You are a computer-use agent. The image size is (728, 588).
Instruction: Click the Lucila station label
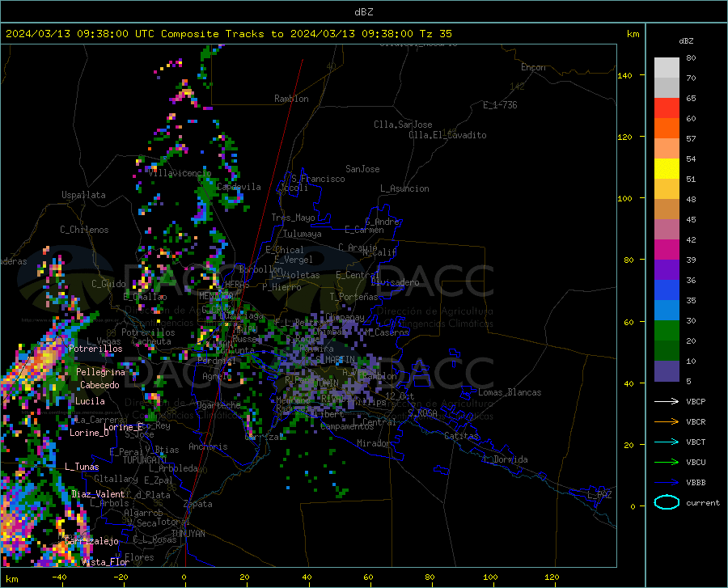pyautogui.click(x=90, y=401)
